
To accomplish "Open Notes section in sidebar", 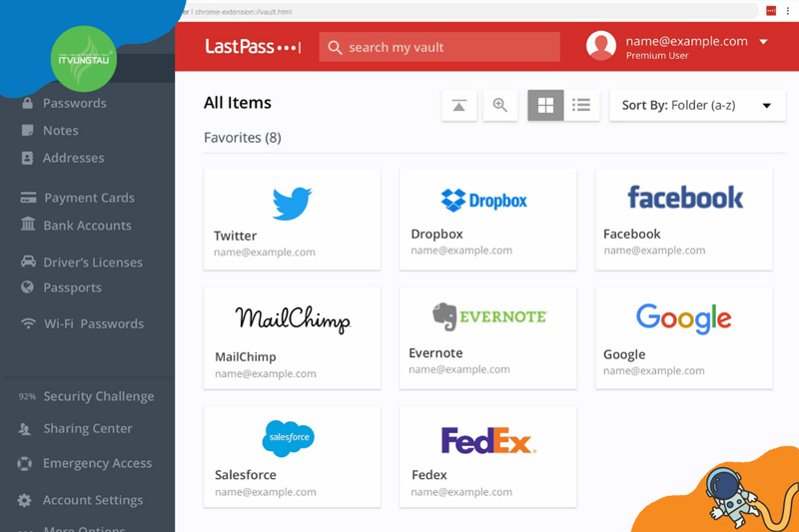I will [x=61, y=131].
